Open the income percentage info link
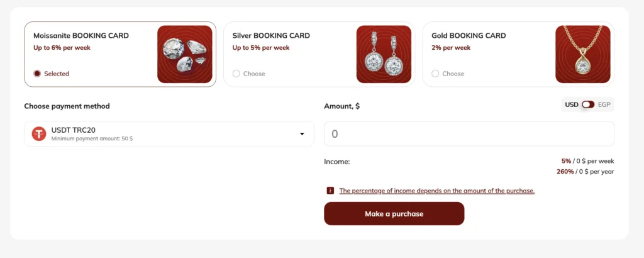Screen dimensions: 644x258 tap(436, 191)
